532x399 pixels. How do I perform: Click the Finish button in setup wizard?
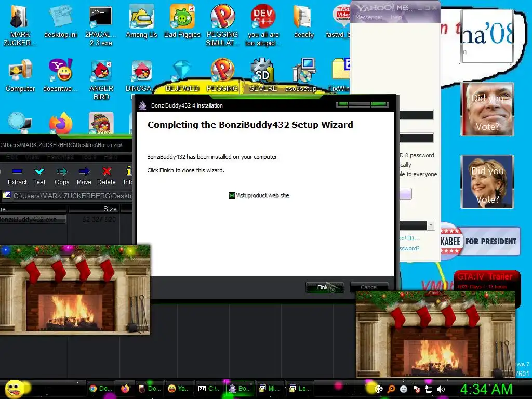325,287
